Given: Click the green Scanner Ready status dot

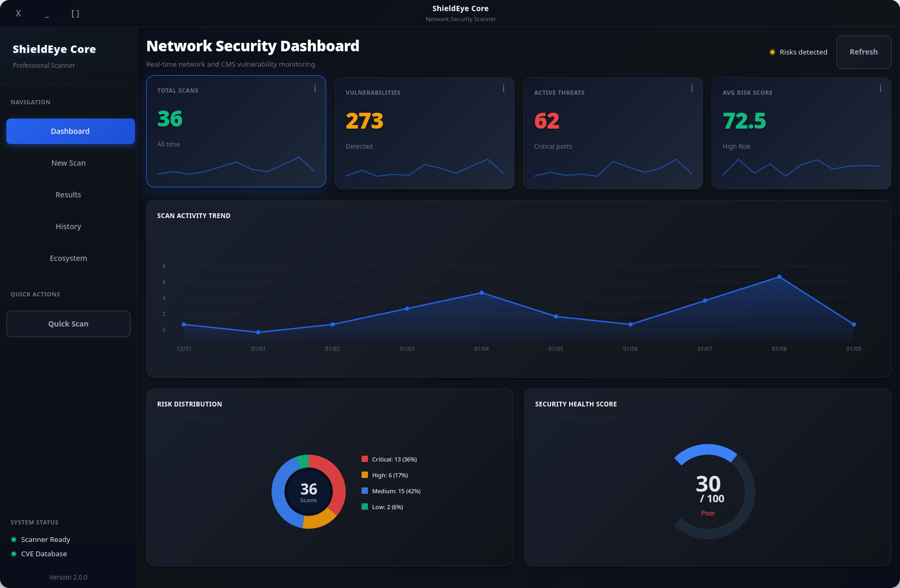Looking at the screenshot, I should pyautogui.click(x=14, y=539).
